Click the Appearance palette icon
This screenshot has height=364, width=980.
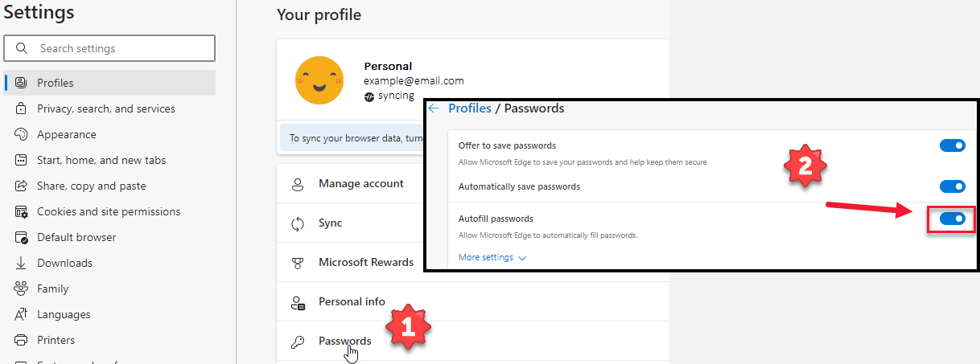pyautogui.click(x=21, y=134)
